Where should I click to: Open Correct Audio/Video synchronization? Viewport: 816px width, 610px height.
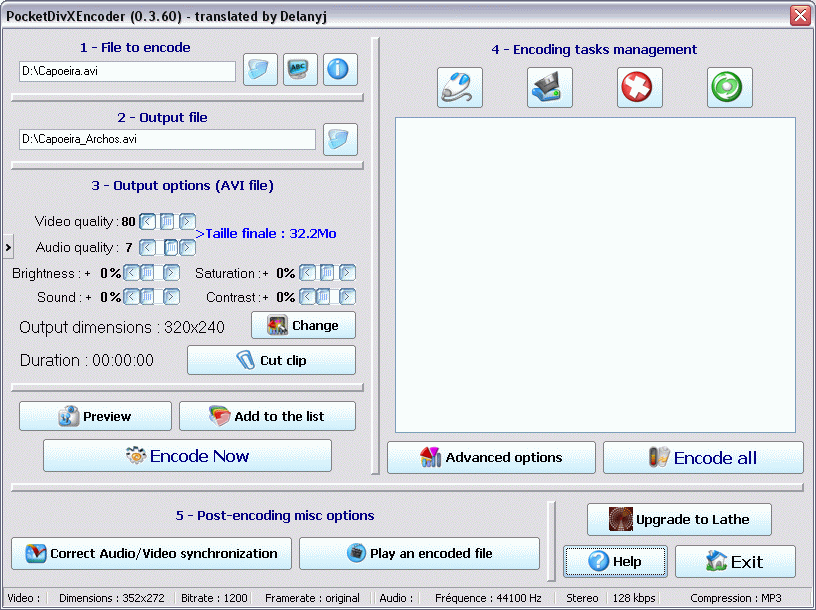(x=151, y=553)
